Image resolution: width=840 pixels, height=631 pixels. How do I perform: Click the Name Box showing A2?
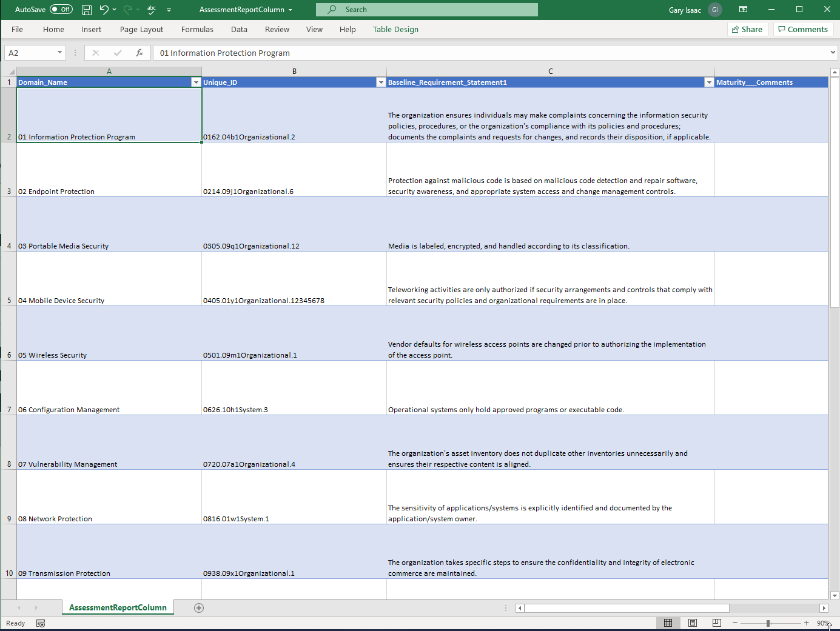tap(30, 53)
